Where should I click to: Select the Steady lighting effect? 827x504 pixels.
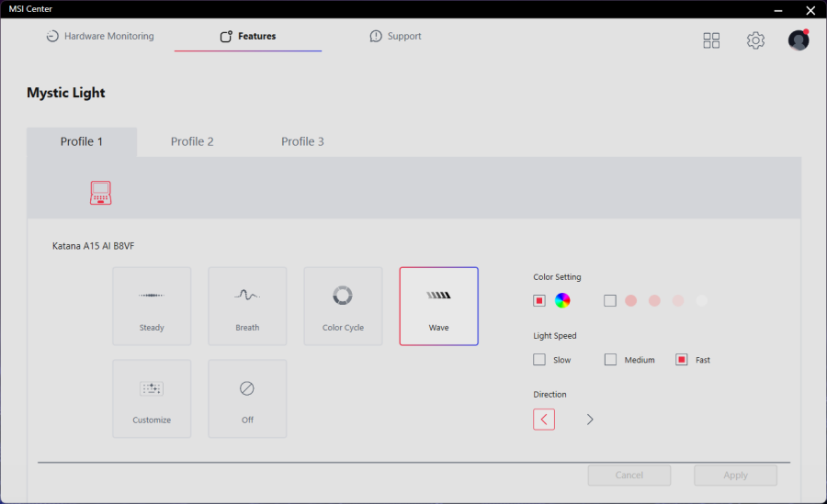152,306
